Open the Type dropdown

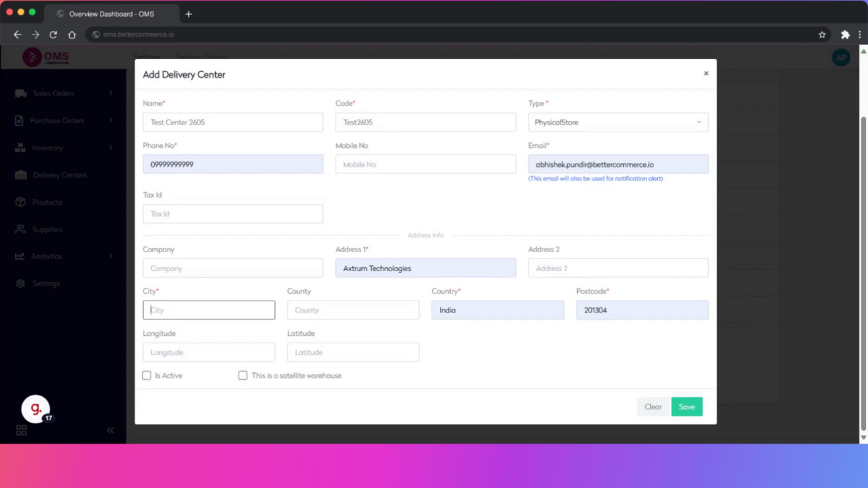(617, 123)
